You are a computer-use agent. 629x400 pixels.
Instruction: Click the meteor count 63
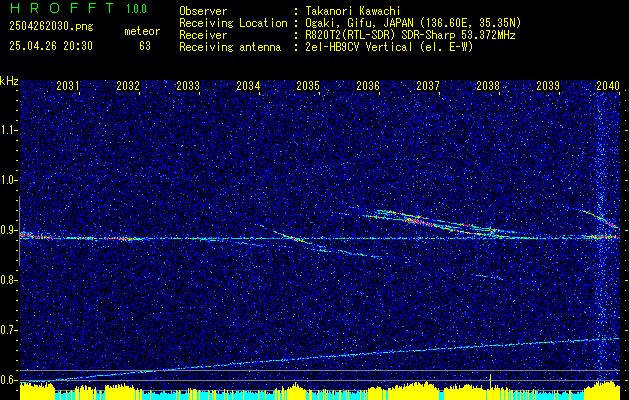(145, 46)
